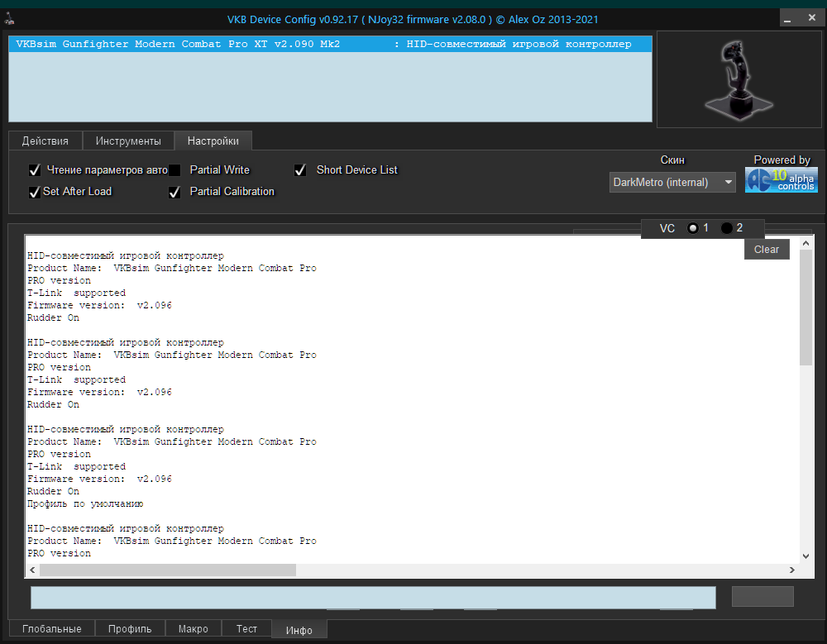Toggle the Partial Calibration checkbox

tap(174, 192)
